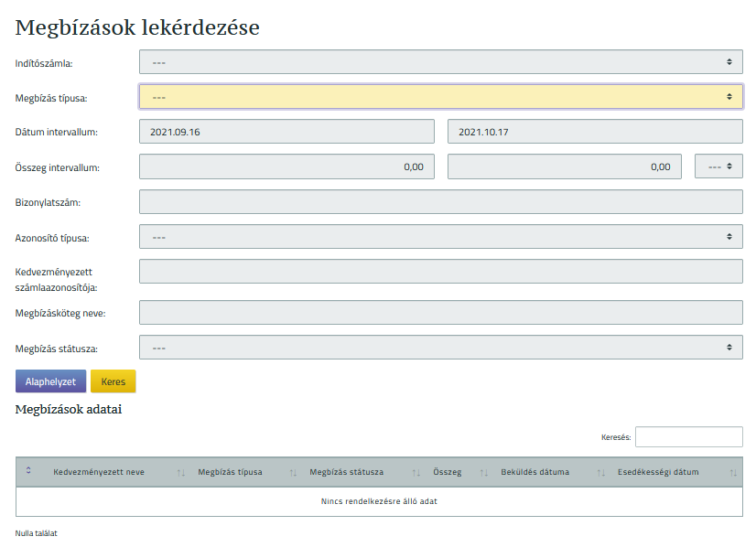Open the Azonosító típusa dropdown
This screenshot has height=558, width=756.
tap(440, 236)
